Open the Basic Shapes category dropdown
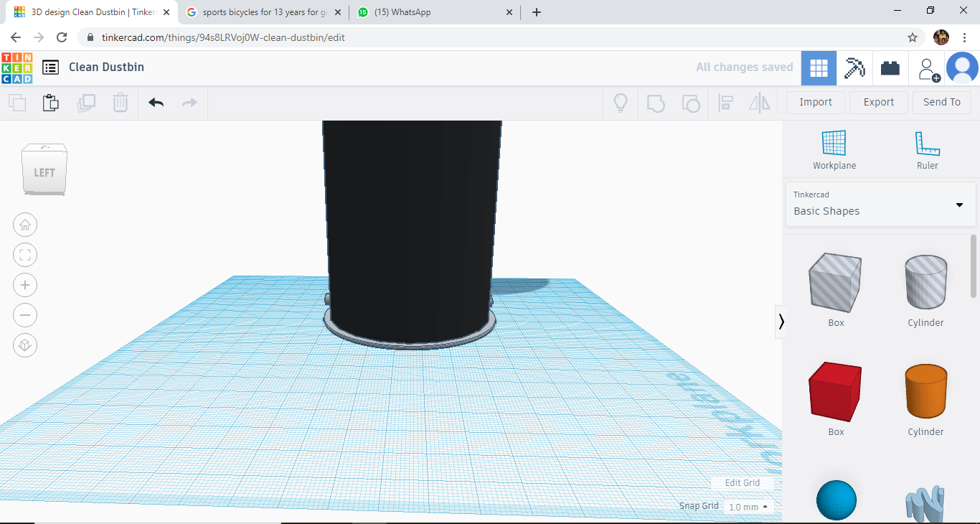The width and height of the screenshot is (980, 524). tap(881, 204)
